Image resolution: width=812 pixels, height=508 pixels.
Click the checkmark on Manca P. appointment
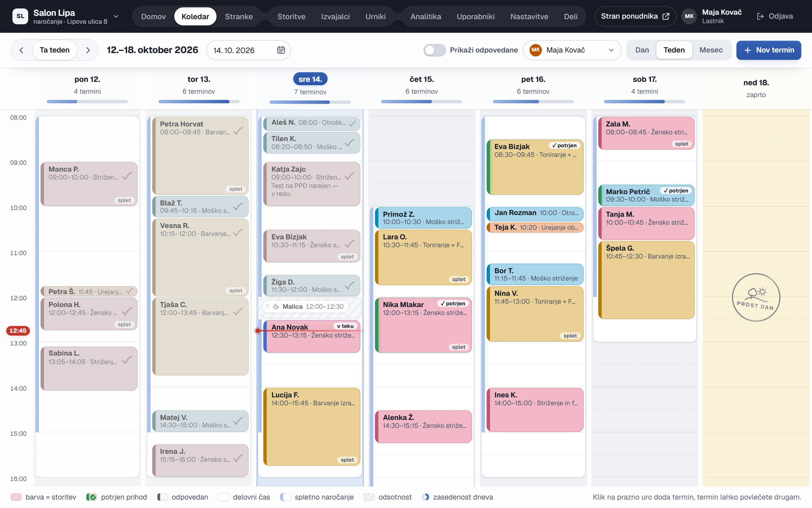[x=127, y=176]
